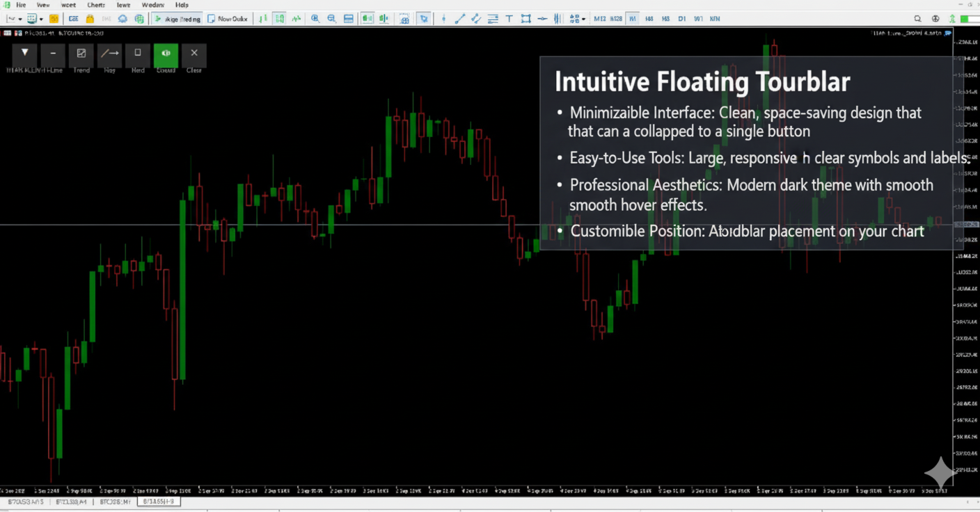Open the objects list toolbar icon
This screenshot has width=980, height=512.
click(x=574, y=19)
